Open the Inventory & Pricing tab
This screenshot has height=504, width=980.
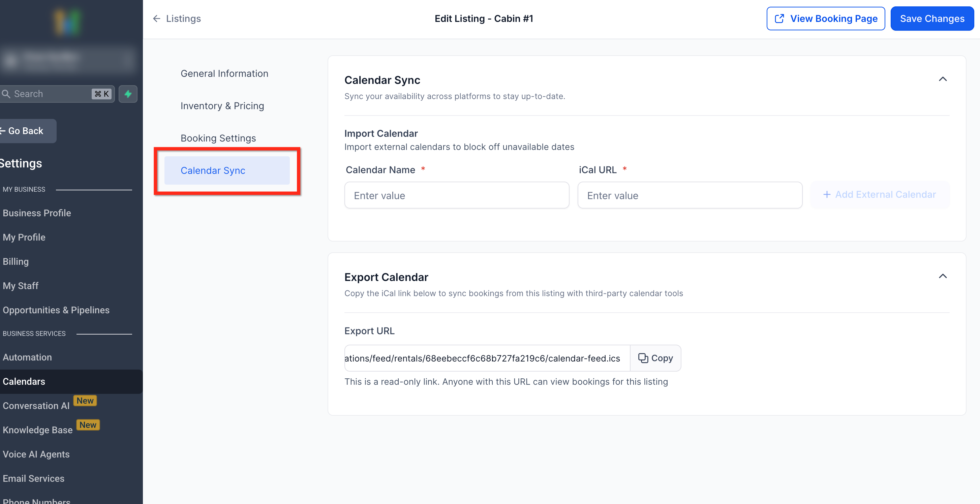(222, 106)
